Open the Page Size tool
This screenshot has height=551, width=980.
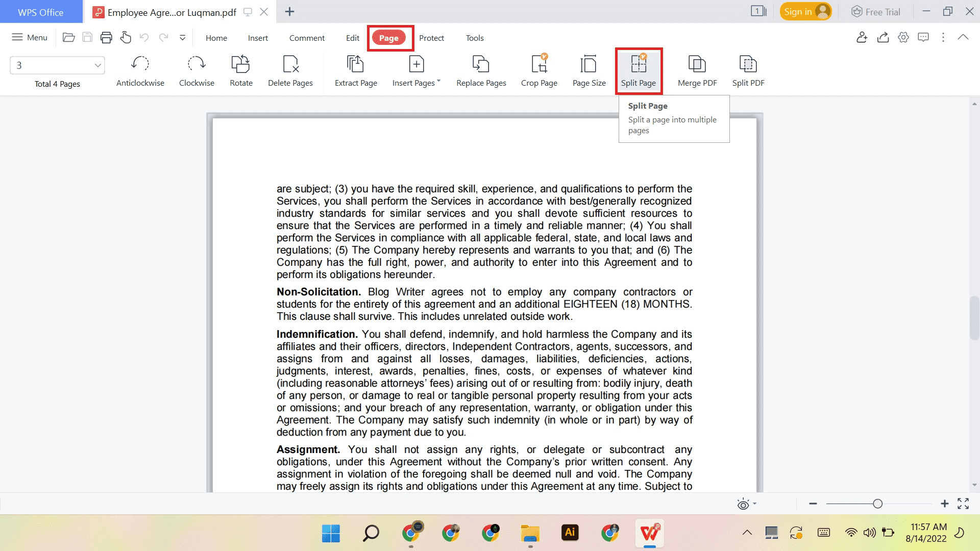click(x=589, y=70)
